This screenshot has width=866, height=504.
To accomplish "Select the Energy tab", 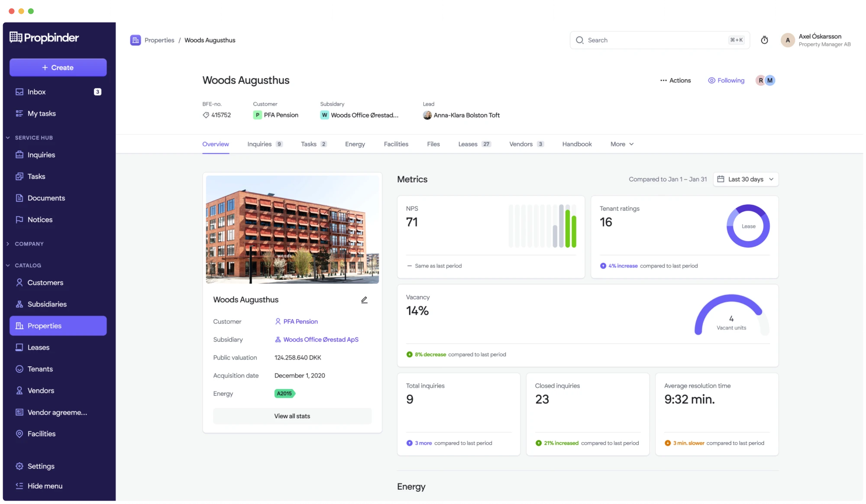I will tap(355, 144).
